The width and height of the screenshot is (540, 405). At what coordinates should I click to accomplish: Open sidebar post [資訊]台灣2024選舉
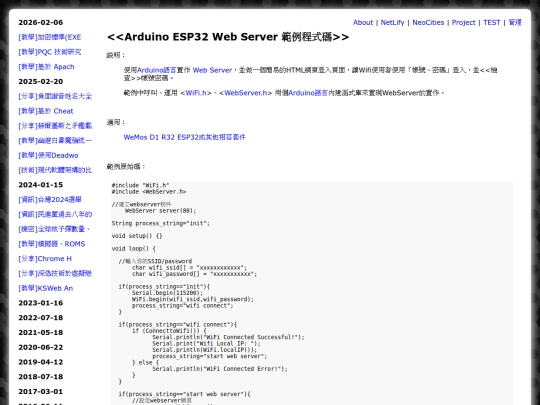[x=50, y=200]
